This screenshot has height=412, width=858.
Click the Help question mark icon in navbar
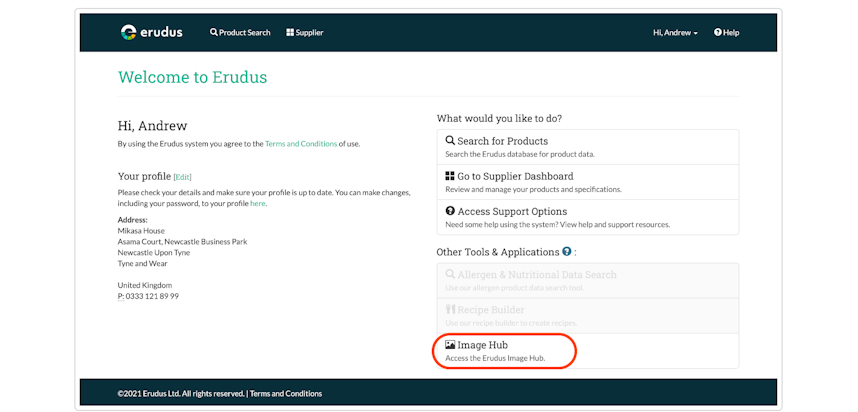[x=717, y=32]
